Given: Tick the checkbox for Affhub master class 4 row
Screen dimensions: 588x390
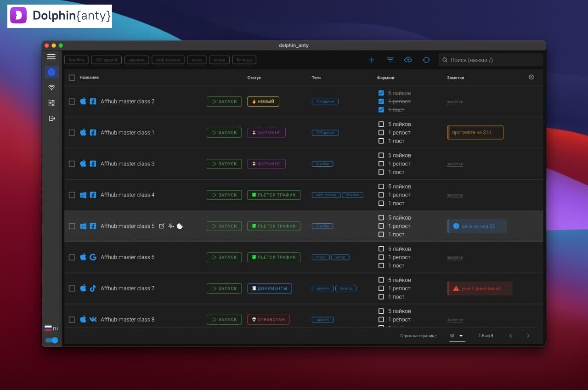Looking at the screenshot, I should tap(72, 195).
